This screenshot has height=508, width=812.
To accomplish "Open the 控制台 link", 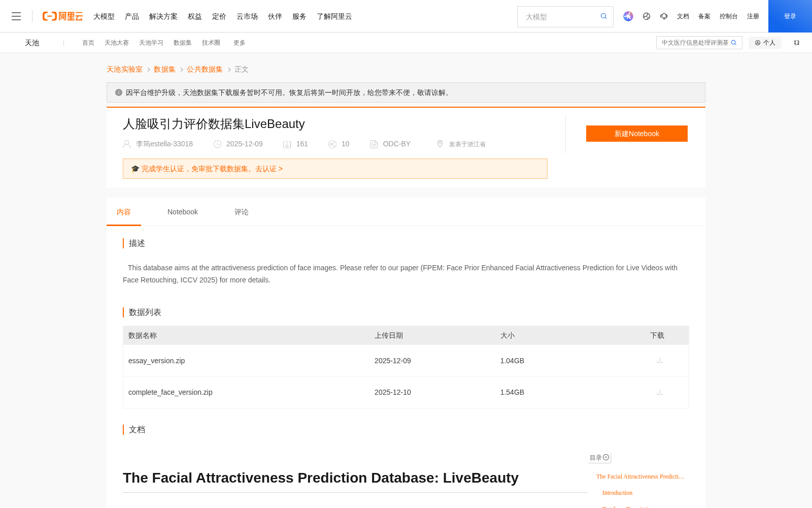I will (729, 16).
